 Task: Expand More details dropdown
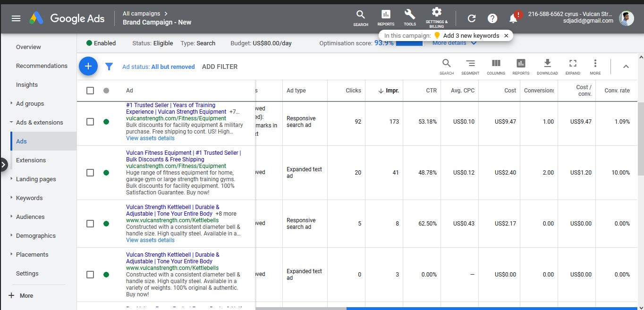coord(454,43)
